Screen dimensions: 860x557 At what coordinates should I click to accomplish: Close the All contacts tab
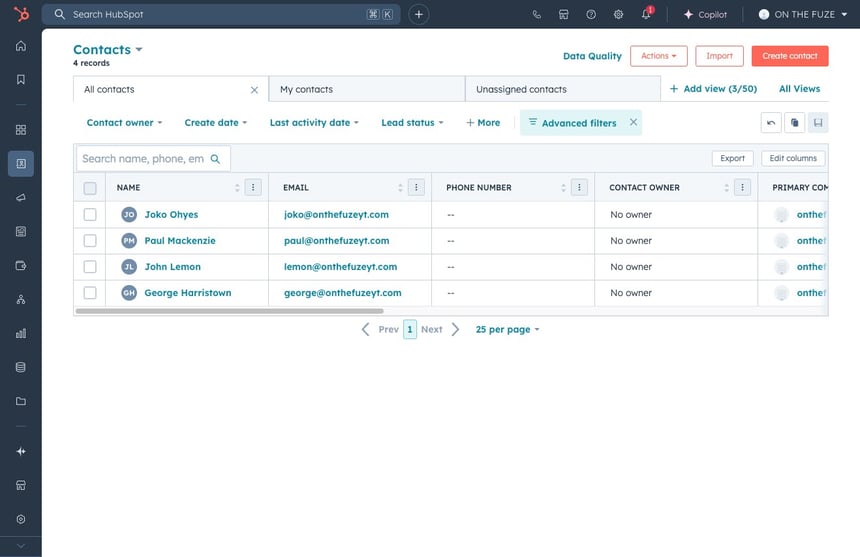click(254, 90)
